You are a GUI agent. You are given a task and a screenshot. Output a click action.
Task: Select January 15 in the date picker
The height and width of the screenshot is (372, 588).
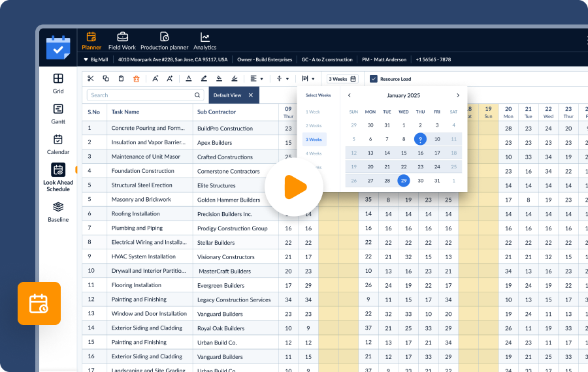pos(404,153)
